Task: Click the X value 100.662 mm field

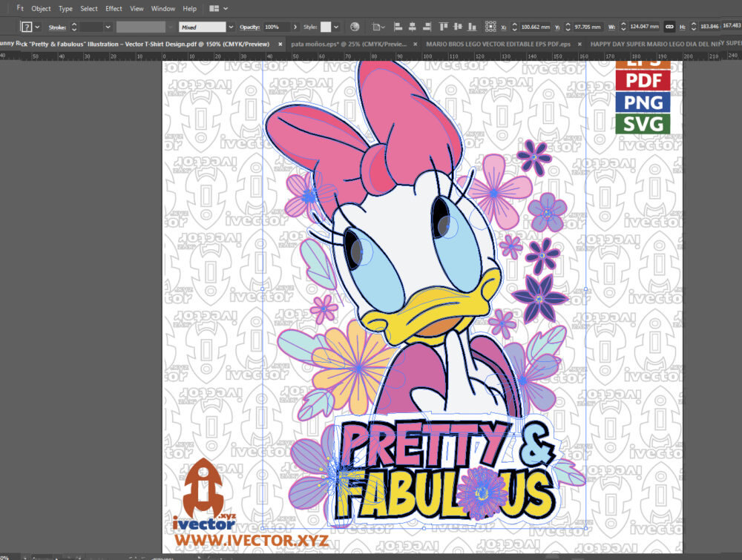Action: click(x=535, y=27)
